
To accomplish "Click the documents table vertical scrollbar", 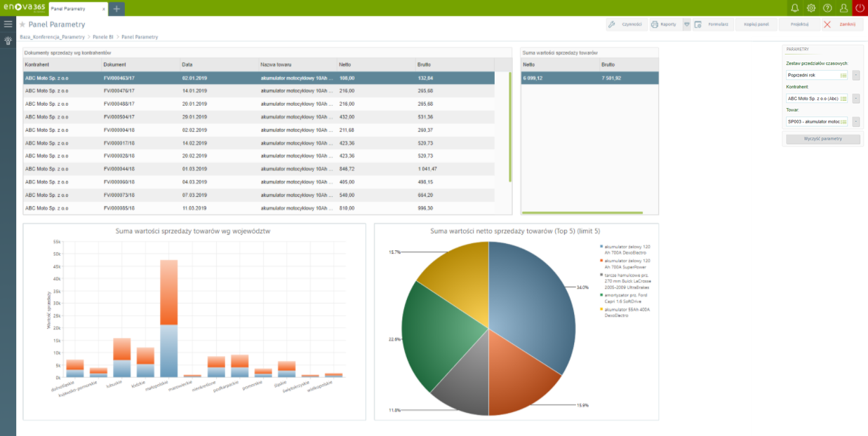I will point(510,126).
